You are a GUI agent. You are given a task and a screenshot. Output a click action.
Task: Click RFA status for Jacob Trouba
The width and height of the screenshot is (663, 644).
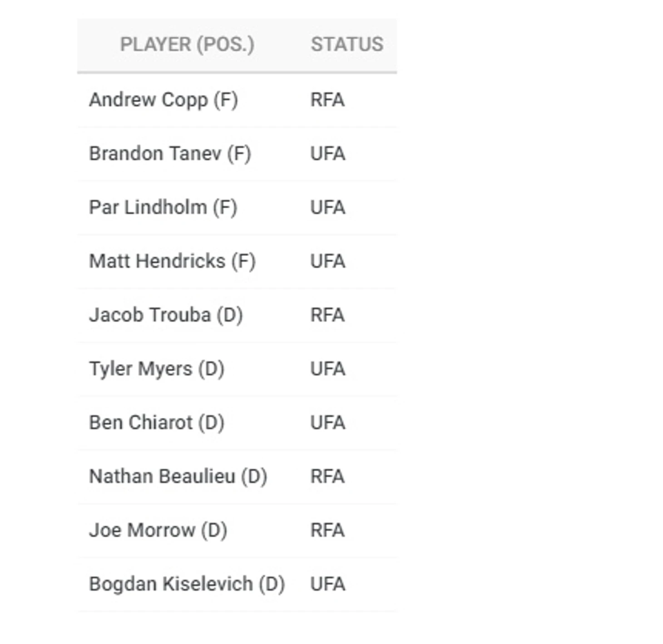(327, 315)
